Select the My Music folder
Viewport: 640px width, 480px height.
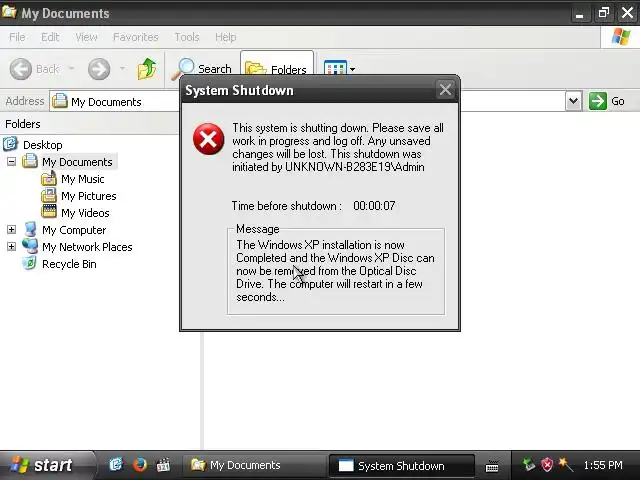pos(82,179)
